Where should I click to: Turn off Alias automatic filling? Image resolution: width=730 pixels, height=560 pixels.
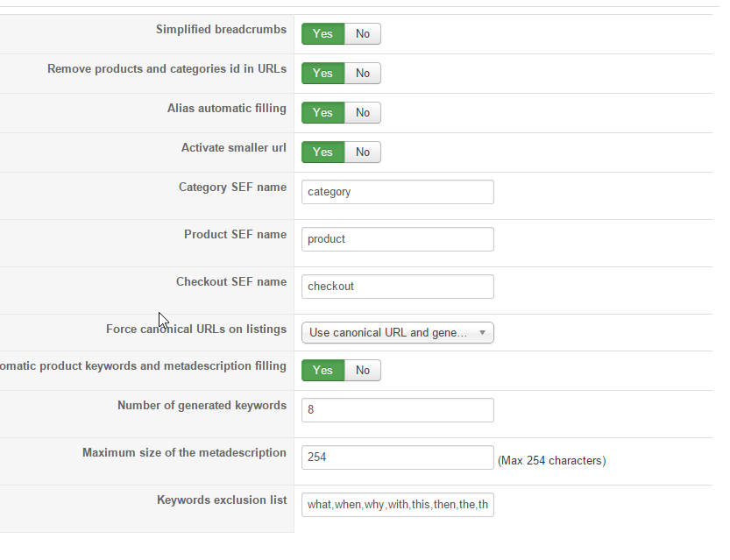363,113
